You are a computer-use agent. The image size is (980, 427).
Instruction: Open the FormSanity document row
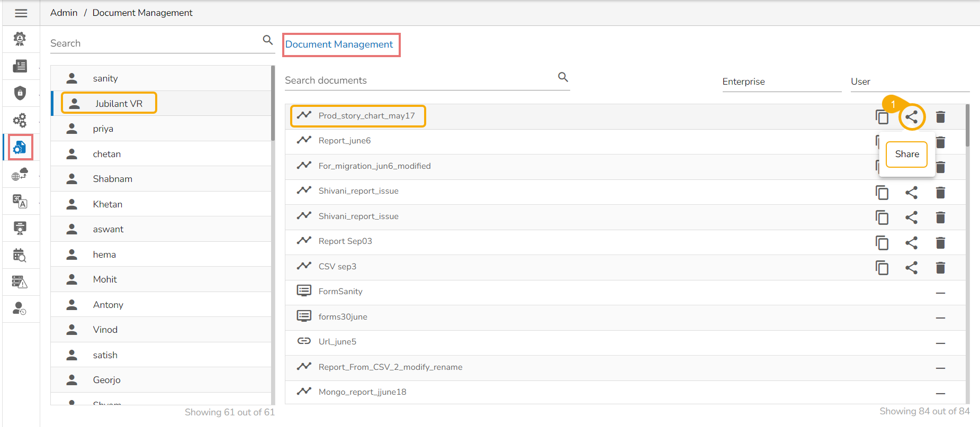[340, 292]
